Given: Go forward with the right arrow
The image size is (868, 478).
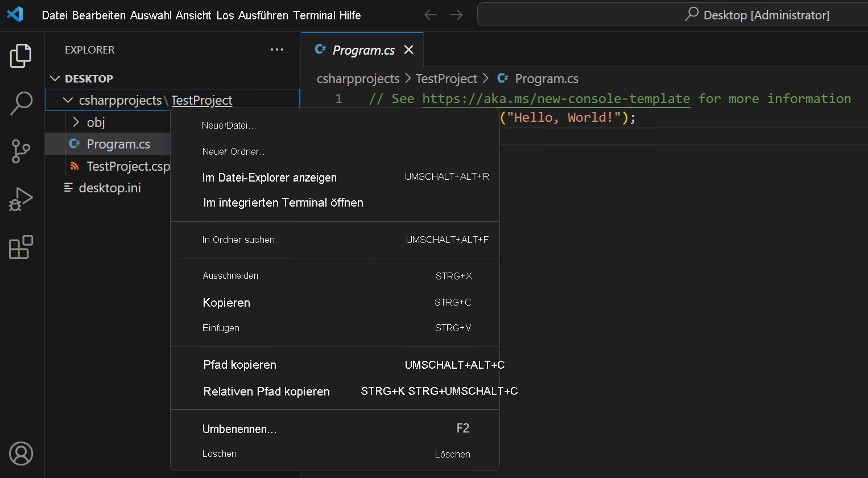Looking at the screenshot, I should click(456, 15).
